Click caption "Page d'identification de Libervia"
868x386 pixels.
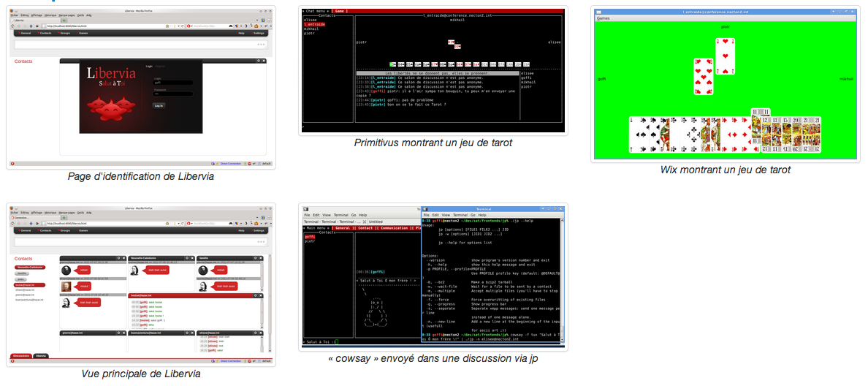pos(140,177)
